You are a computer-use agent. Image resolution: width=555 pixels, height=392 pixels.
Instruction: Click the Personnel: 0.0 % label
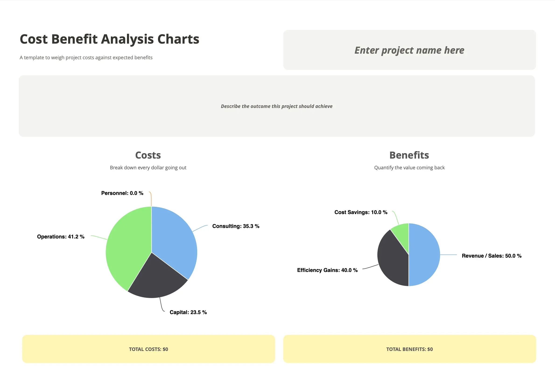[x=122, y=193]
